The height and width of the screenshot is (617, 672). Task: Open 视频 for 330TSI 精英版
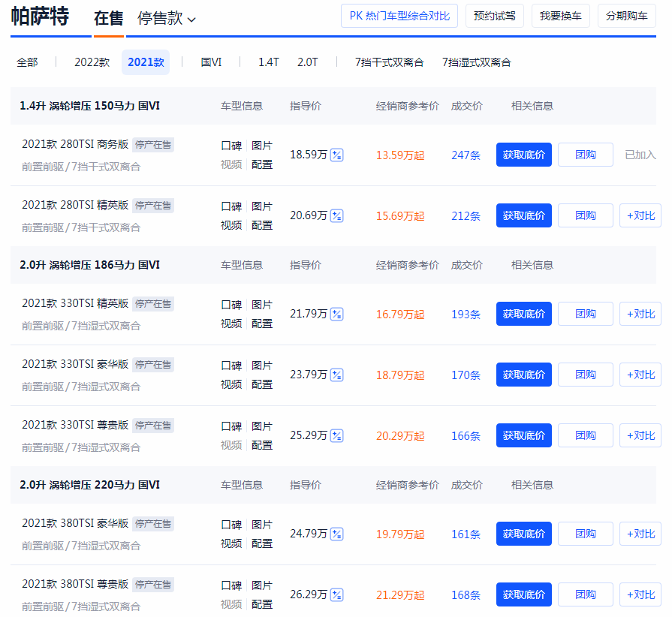231,324
